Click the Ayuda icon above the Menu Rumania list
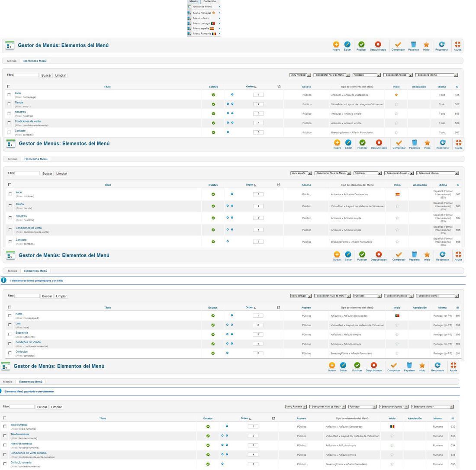Screen dimensions: 476x470 click(x=453, y=365)
